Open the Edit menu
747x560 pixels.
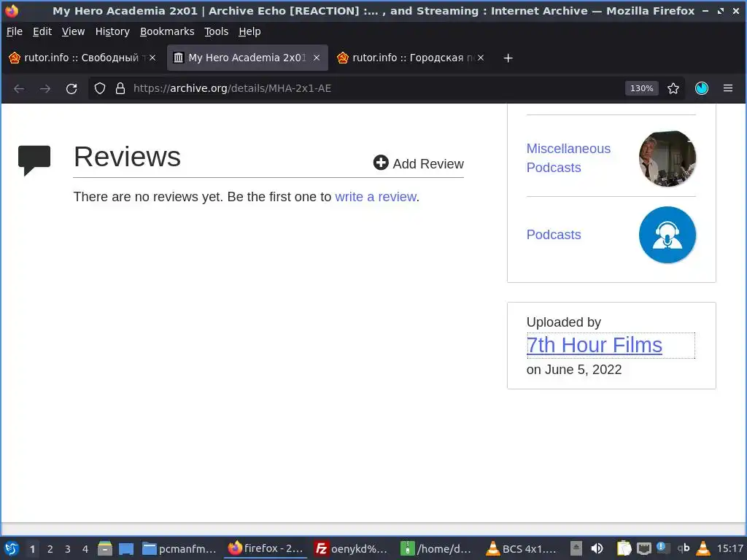(x=42, y=31)
